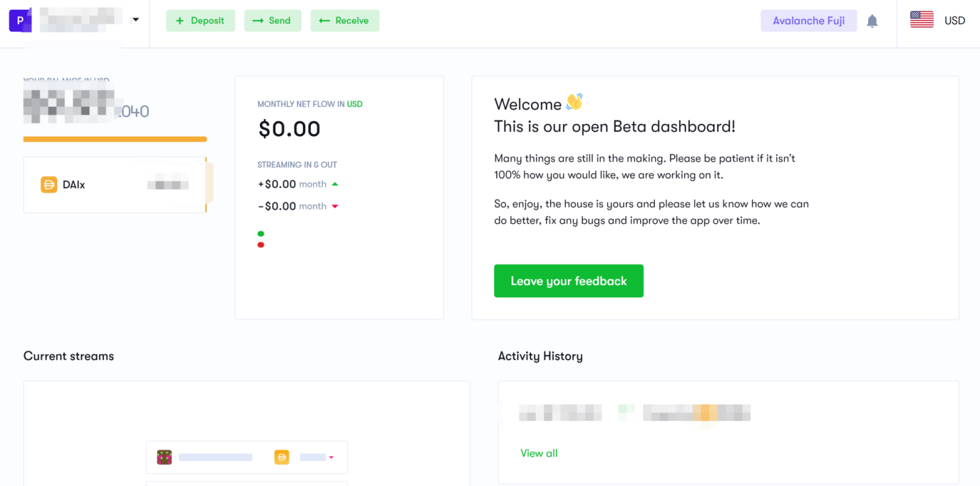Click the green legend dot
This screenshot has width=980, height=486.
(x=261, y=234)
